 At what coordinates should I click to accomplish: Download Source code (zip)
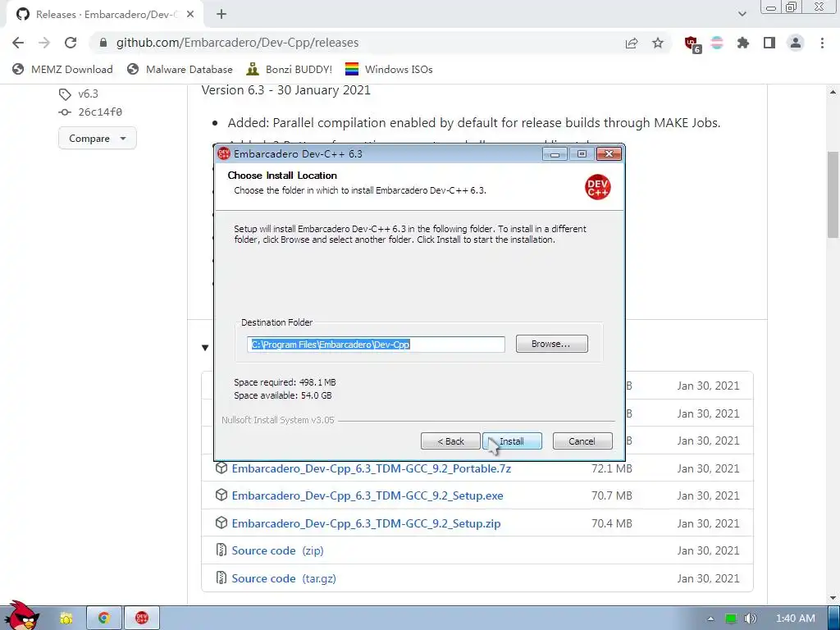[x=277, y=550]
